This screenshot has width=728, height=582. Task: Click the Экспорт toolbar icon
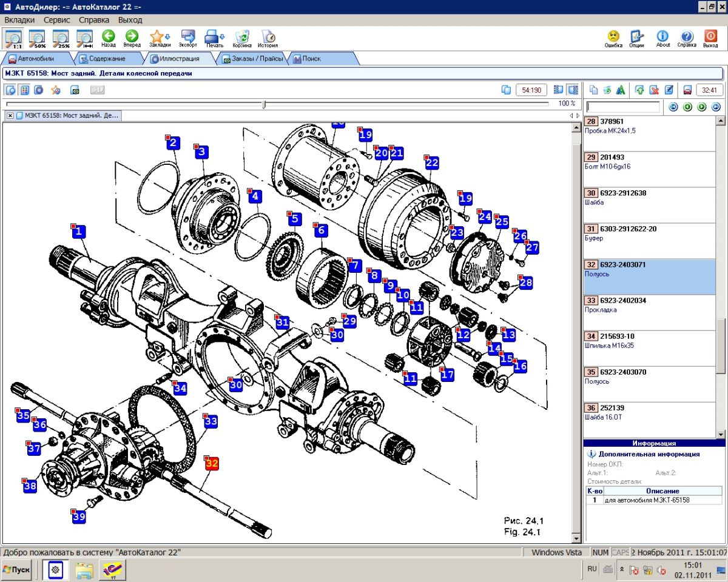(188, 38)
